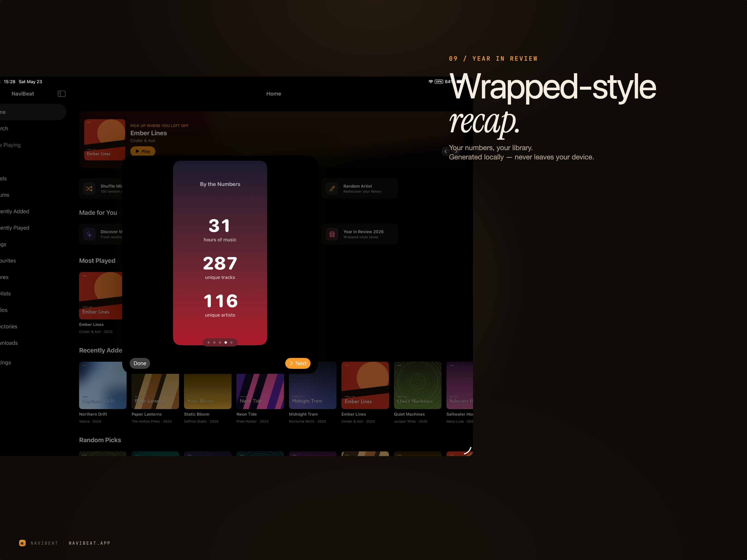Click the Next button in recap
747x560 pixels.
pyautogui.click(x=298, y=363)
